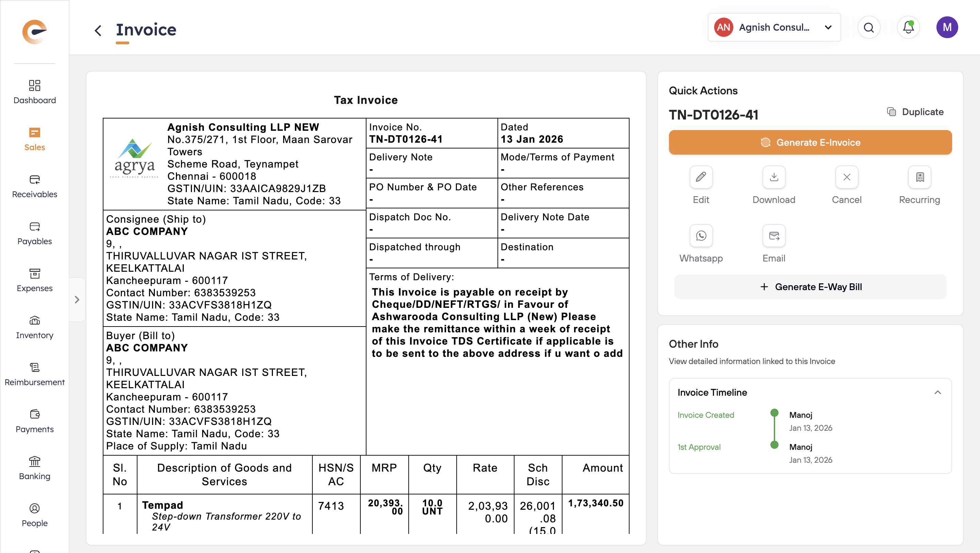Click the Download invoice icon
The width and height of the screenshot is (980, 553).
[x=773, y=177]
